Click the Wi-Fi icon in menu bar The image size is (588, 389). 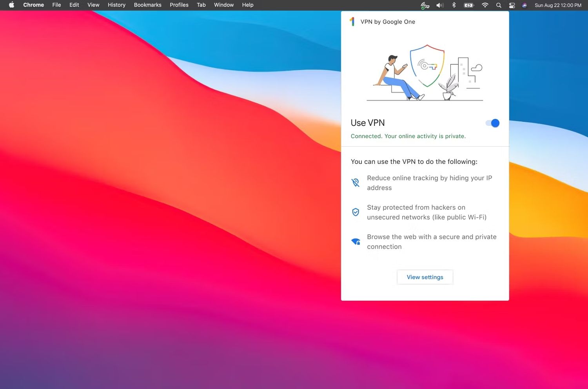click(x=485, y=5)
